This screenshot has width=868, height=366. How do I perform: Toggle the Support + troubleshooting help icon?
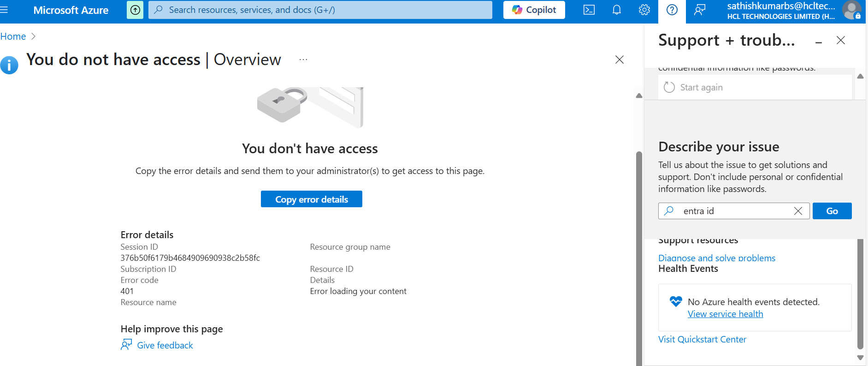[x=672, y=10]
